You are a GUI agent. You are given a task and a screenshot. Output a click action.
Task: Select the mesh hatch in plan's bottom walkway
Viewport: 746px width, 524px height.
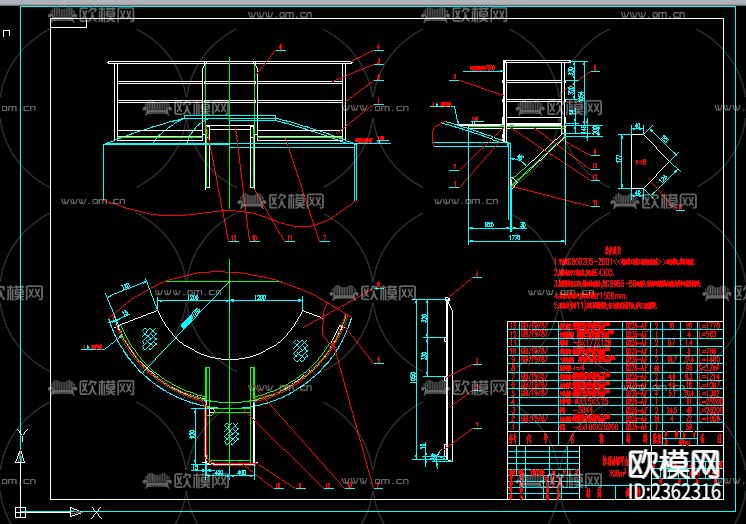click(231, 434)
